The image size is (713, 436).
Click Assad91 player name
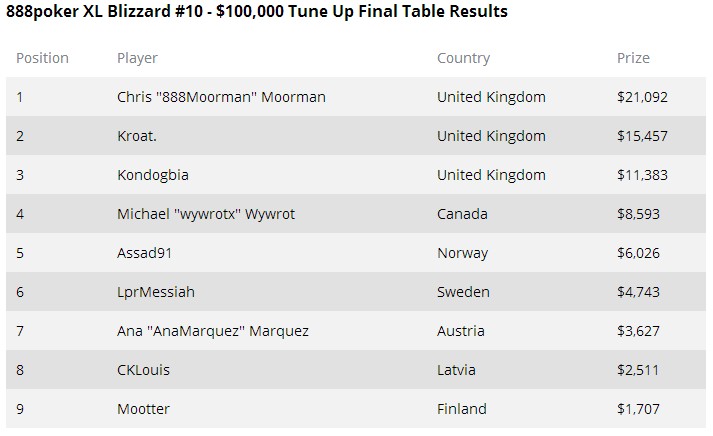coord(145,253)
